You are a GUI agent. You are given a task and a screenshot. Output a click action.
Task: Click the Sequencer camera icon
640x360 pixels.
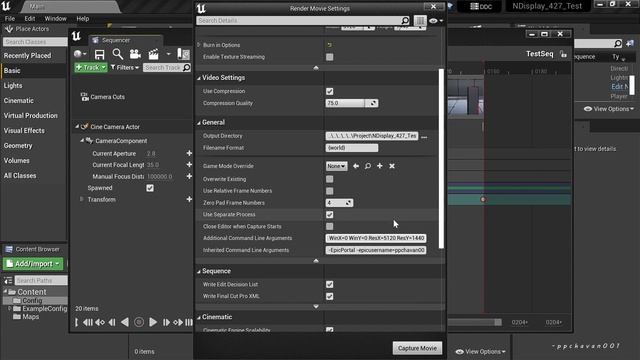(135, 54)
